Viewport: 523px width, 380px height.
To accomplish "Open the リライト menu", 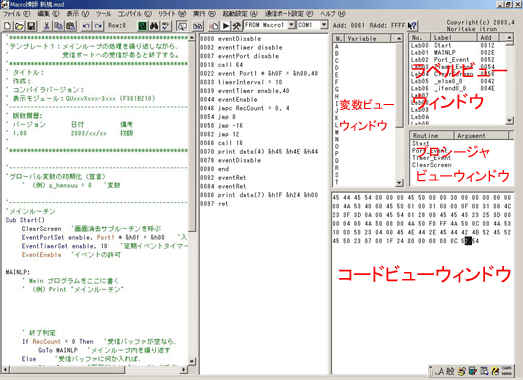I will click(172, 14).
